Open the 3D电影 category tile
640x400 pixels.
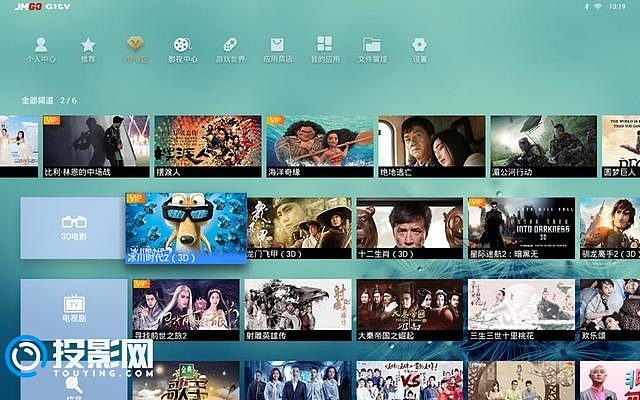73,228
